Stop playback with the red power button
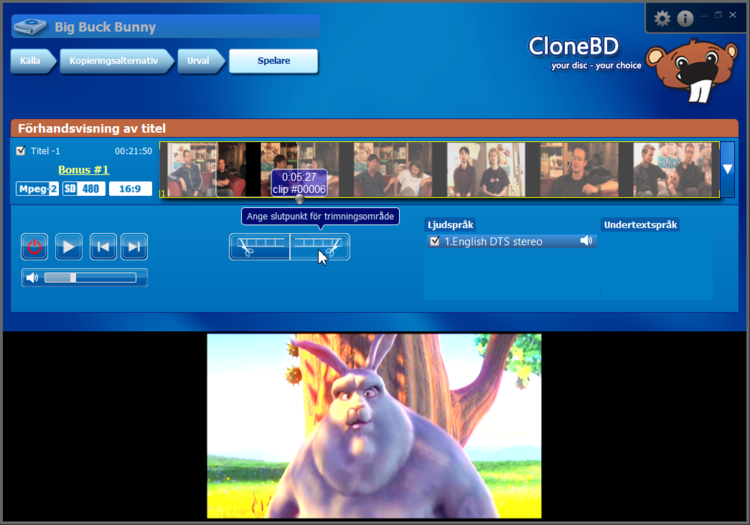The height and width of the screenshot is (525, 750). coord(34,247)
